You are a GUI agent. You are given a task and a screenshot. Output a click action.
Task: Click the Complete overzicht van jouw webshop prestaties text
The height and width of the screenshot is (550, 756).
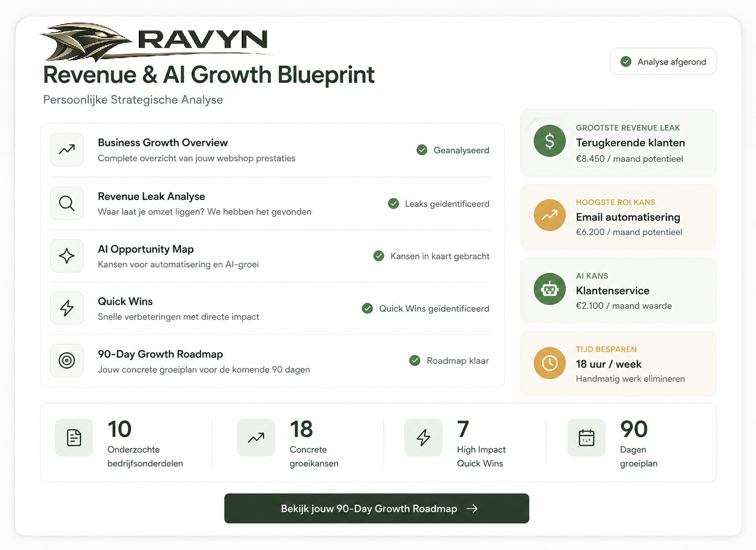coord(196,158)
